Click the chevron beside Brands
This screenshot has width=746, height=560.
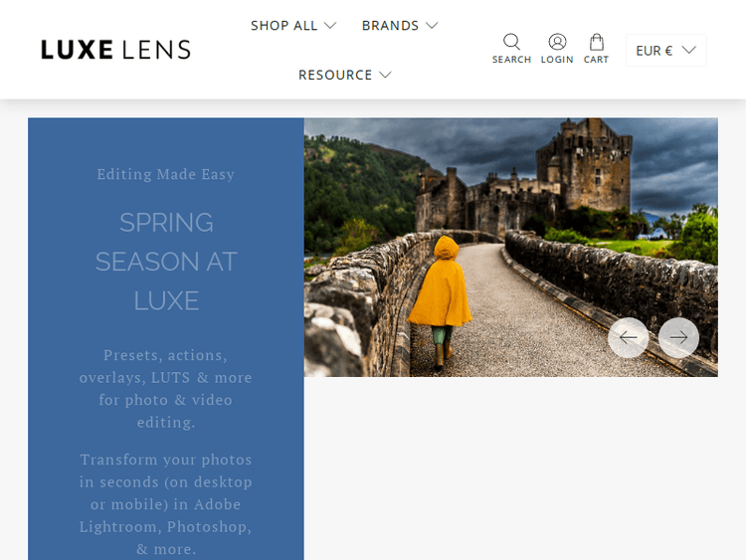point(432,25)
